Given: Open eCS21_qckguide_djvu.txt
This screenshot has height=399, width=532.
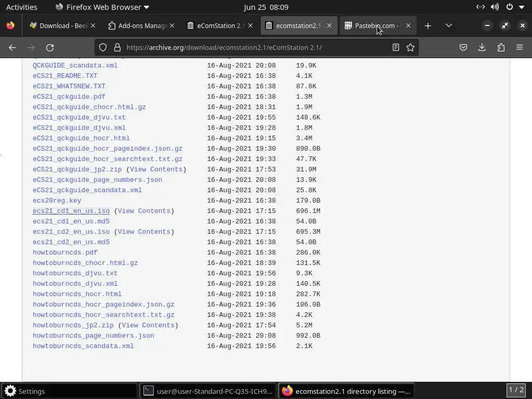Looking at the screenshot, I should pos(79,117).
